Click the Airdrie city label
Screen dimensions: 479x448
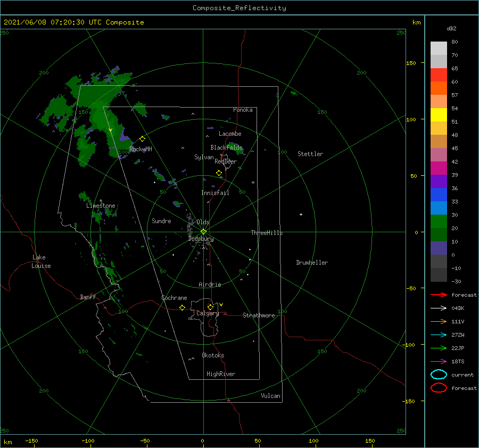[210, 284]
